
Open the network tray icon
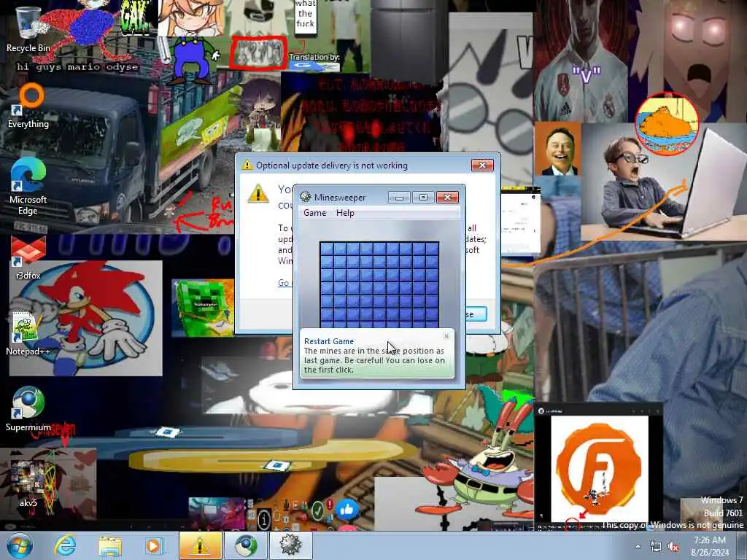click(656, 547)
